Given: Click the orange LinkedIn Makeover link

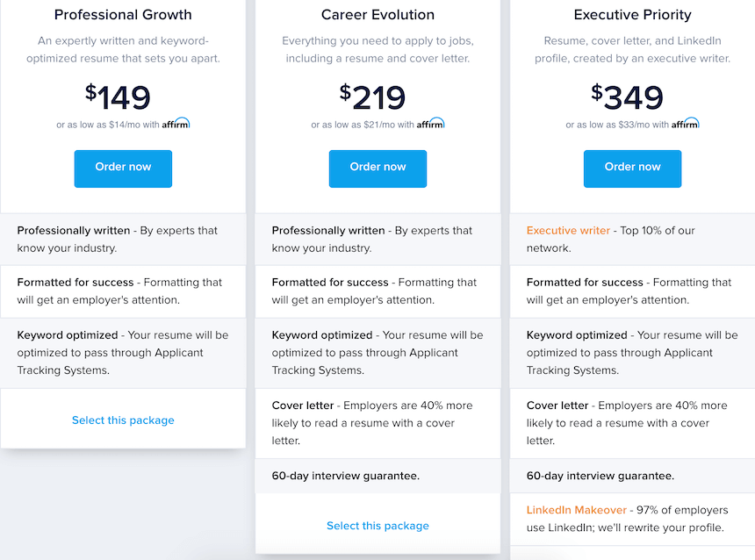Looking at the screenshot, I should (577, 510).
